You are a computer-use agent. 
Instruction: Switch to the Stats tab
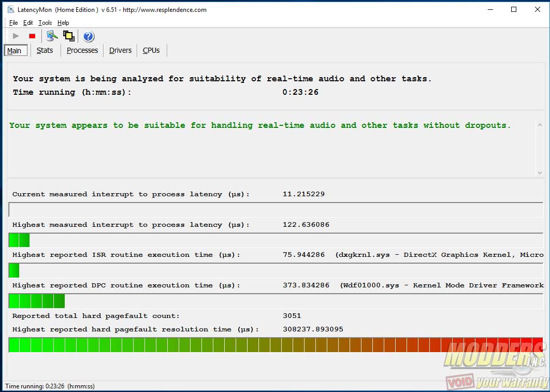[x=45, y=51]
